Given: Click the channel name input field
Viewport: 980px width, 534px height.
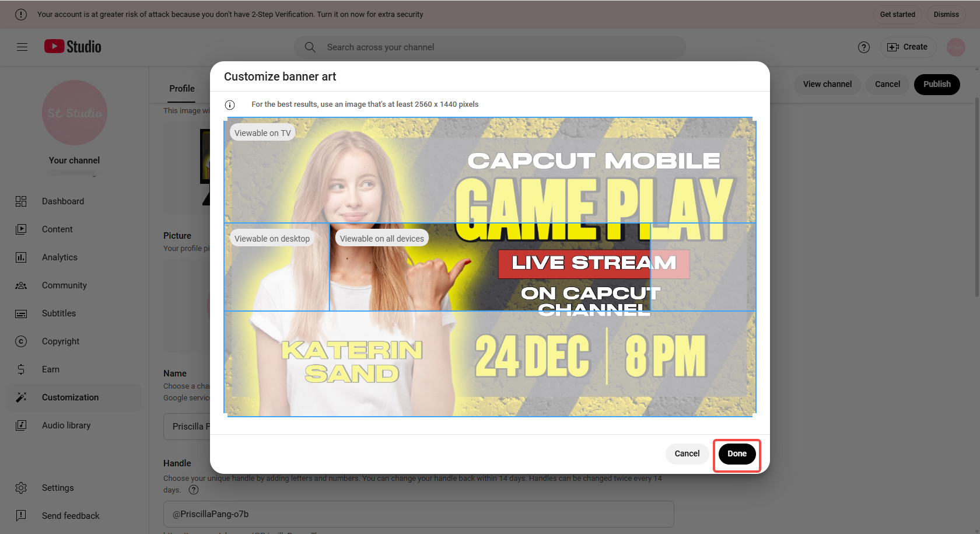Looking at the screenshot, I should coord(187,427).
